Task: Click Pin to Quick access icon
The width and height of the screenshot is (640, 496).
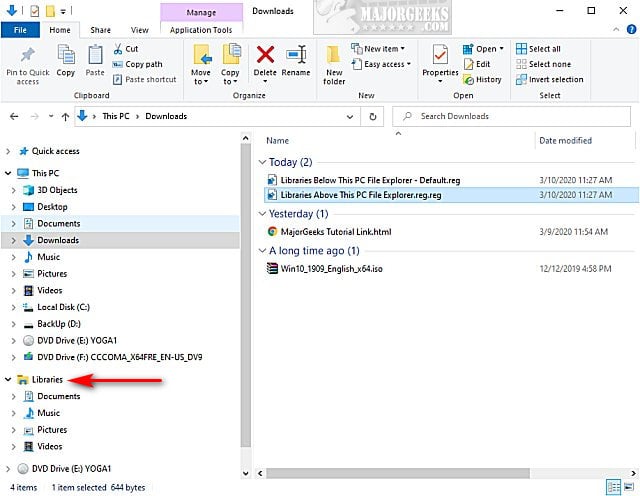Action: point(28,55)
